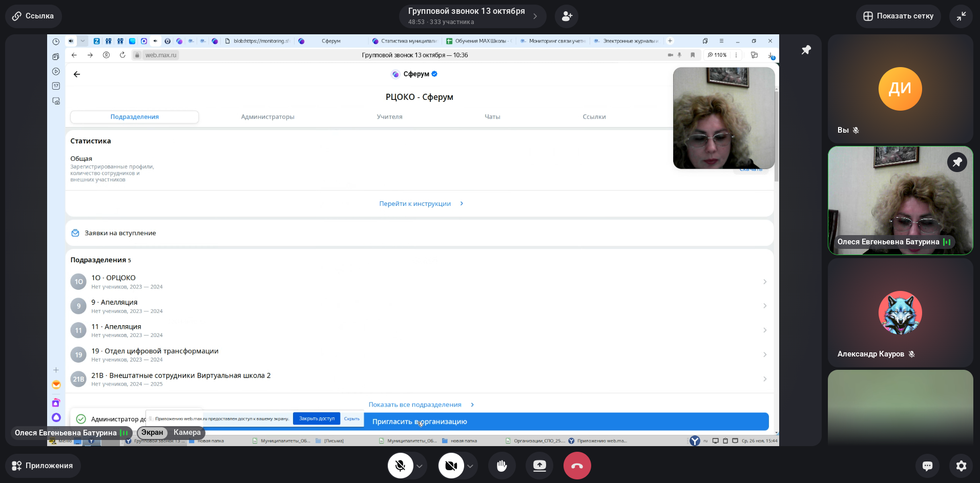Turn on the camera

(451, 466)
